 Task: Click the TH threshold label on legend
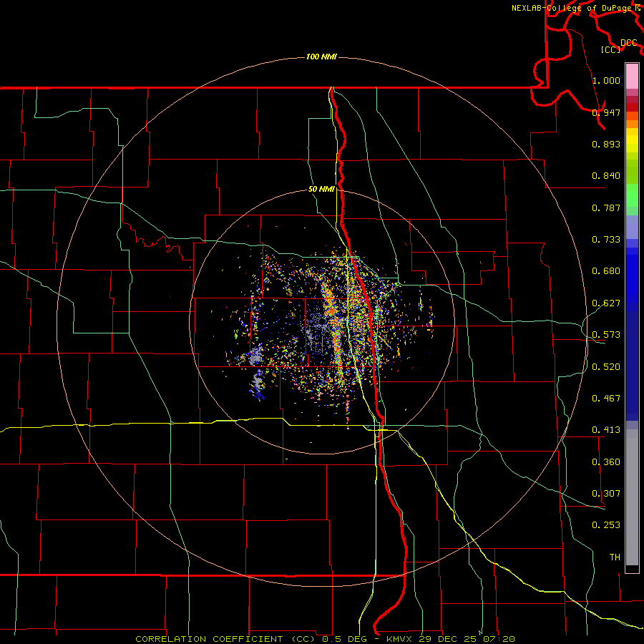point(615,557)
